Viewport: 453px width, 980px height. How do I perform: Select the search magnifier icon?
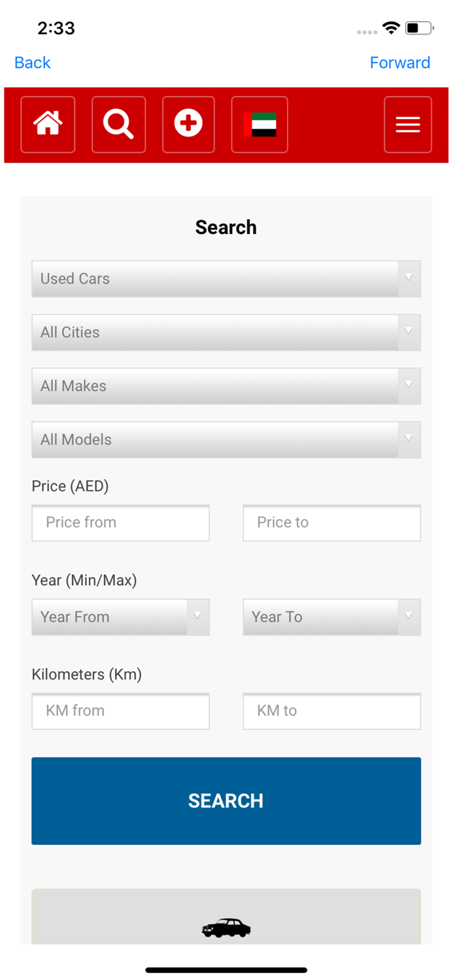coord(118,124)
